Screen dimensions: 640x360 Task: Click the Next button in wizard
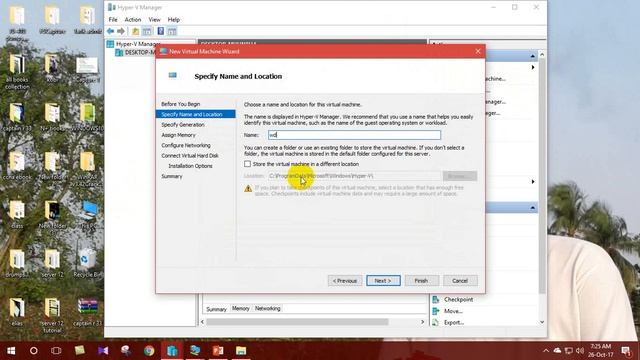tap(383, 280)
